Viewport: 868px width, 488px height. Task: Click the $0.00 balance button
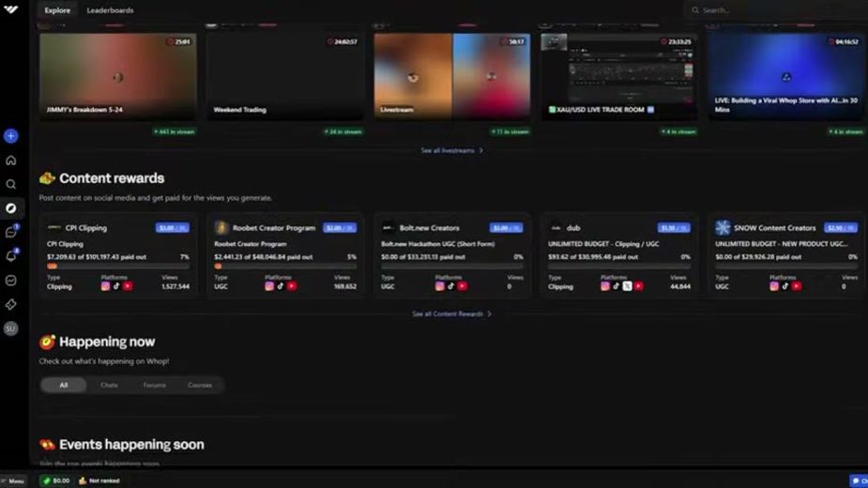tap(56, 480)
